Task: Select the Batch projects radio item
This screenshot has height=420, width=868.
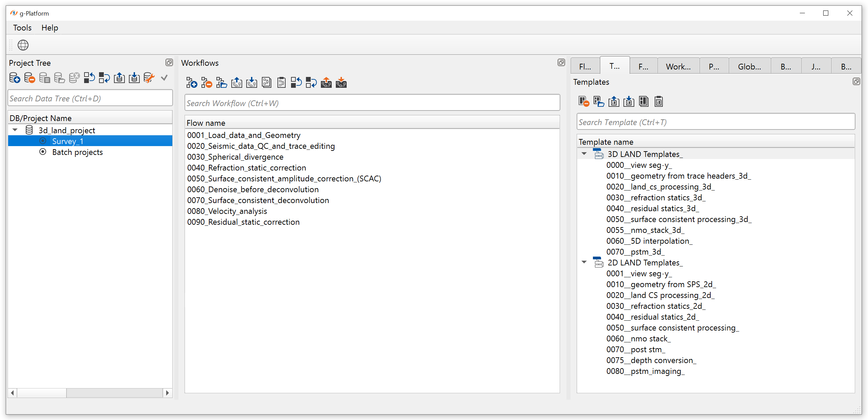Action: point(77,152)
